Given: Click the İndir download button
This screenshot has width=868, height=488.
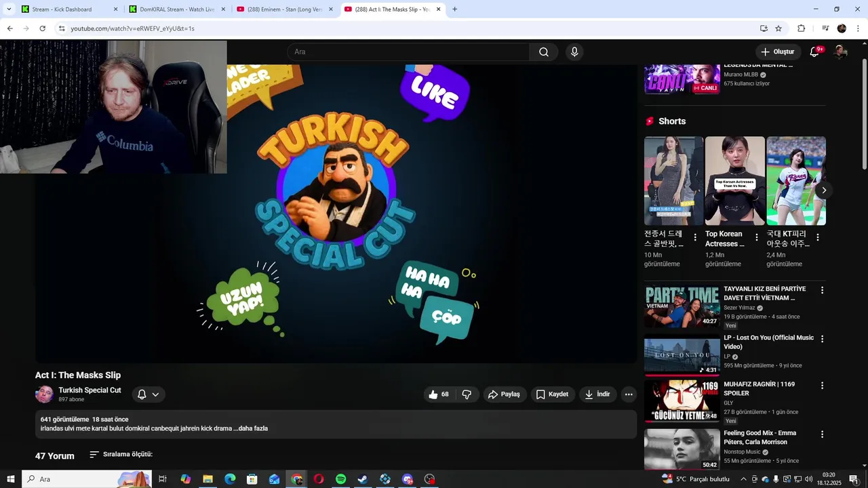Looking at the screenshot, I should click(x=598, y=394).
